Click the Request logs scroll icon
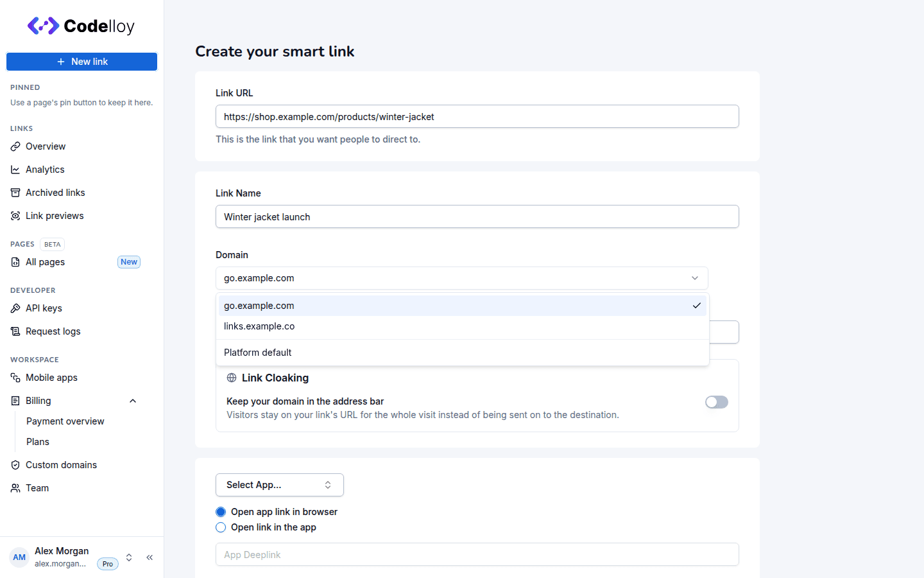Screen dimensions: 924x578 coord(15,331)
